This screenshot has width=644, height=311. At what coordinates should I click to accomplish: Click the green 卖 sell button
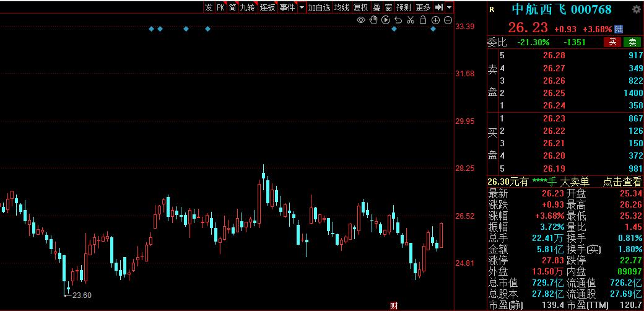[x=632, y=42]
